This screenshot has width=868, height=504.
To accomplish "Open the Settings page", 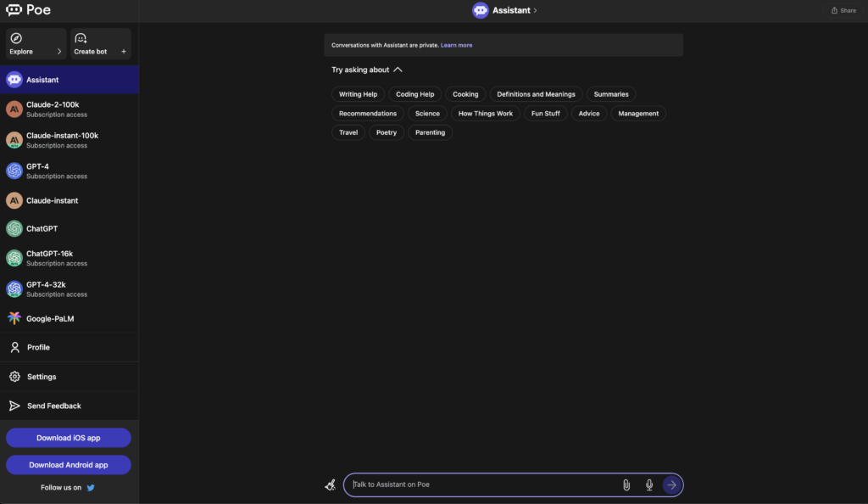I will tap(70, 377).
